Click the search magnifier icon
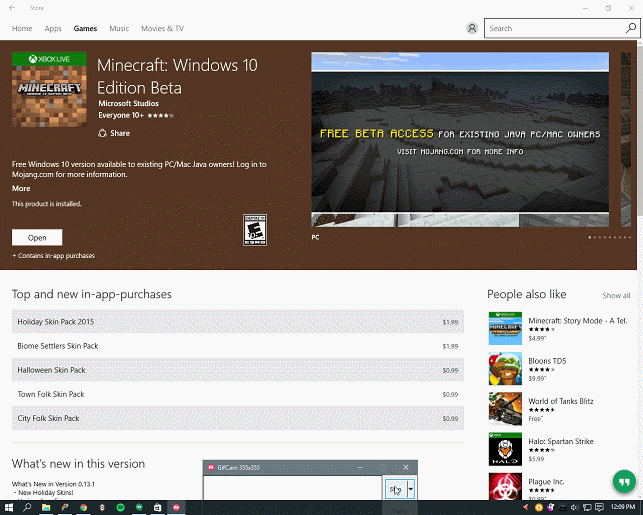 coord(627,28)
